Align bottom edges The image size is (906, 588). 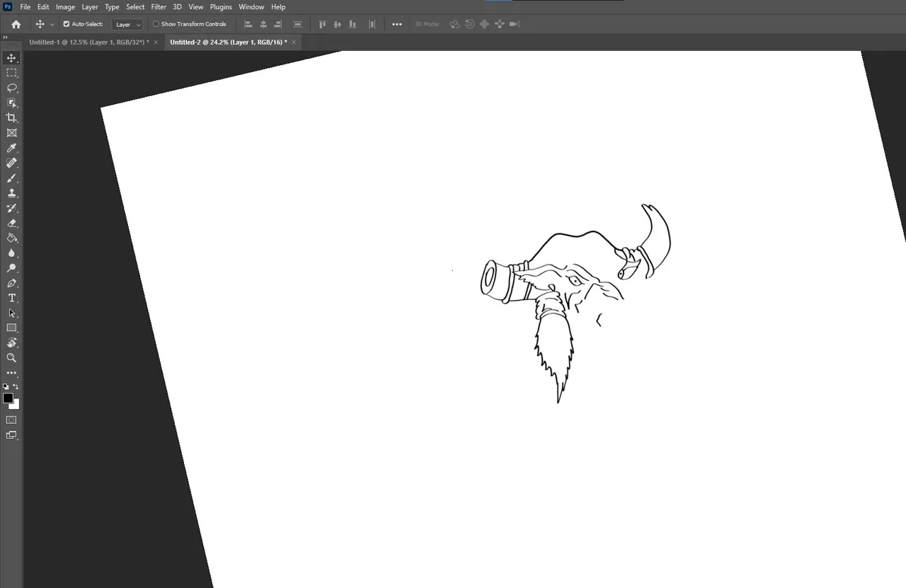pyautogui.click(x=352, y=24)
